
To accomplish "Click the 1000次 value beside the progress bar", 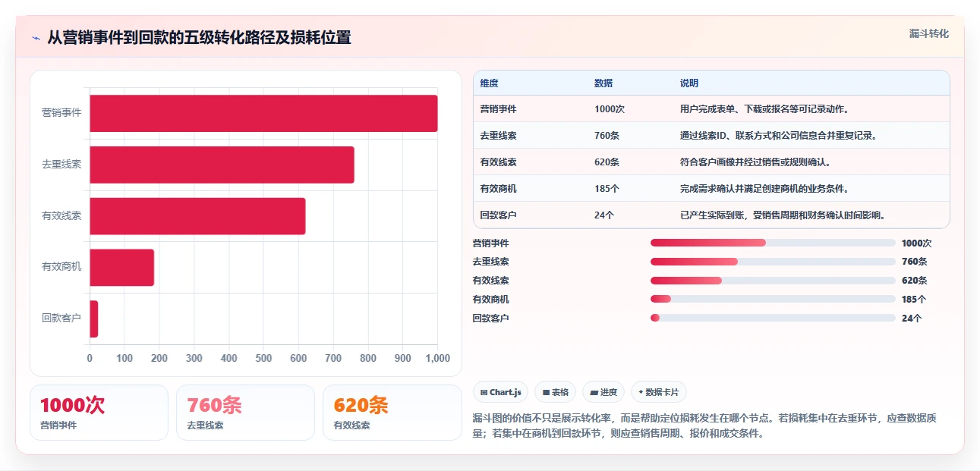I will pyautogui.click(x=916, y=243).
